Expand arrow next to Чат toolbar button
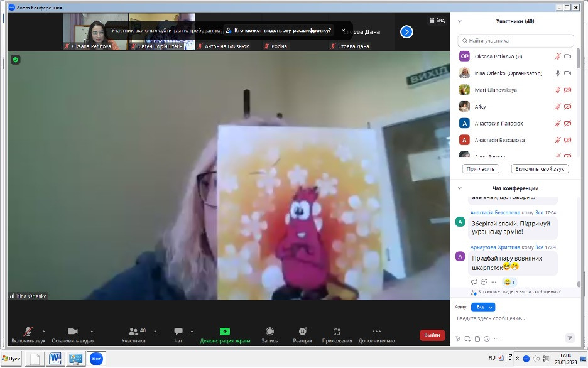 pyautogui.click(x=192, y=332)
